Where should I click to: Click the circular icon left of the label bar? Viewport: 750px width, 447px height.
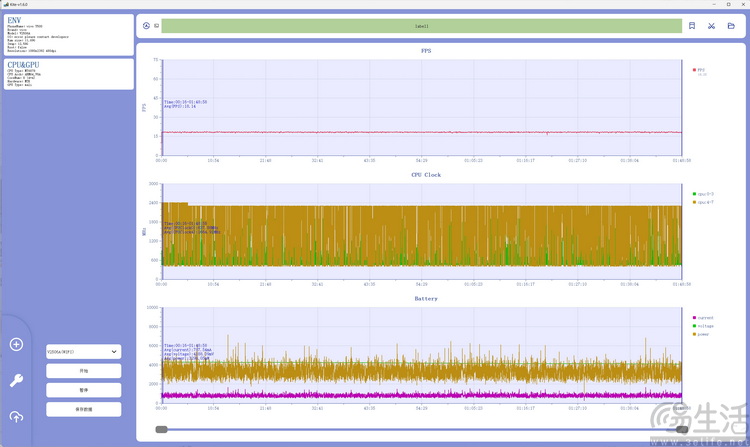(147, 26)
